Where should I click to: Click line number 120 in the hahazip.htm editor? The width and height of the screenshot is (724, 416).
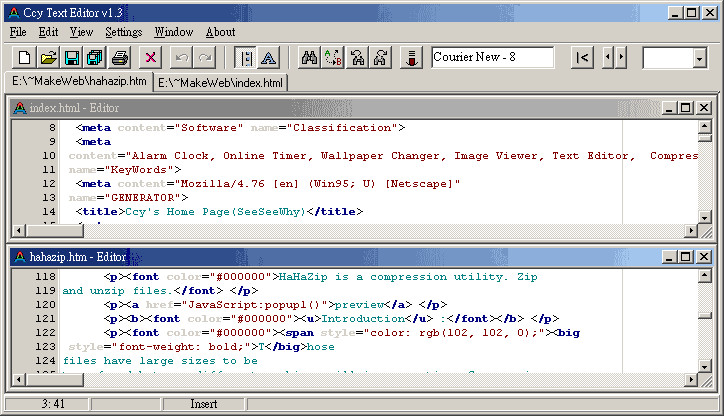[45, 305]
